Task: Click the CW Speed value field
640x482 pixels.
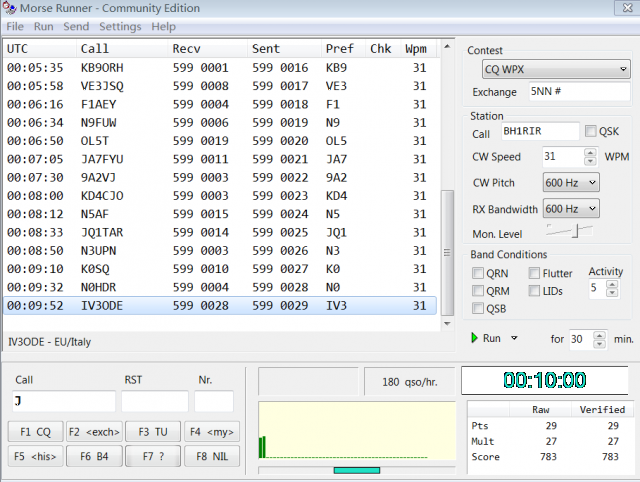Action: pyautogui.click(x=563, y=157)
